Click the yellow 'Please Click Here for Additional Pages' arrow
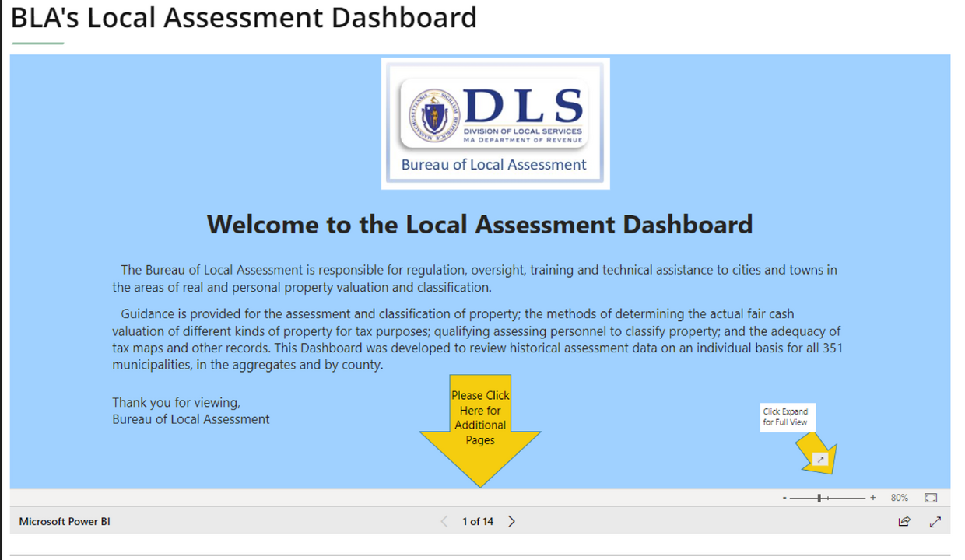The height and width of the screenshot is (560, 965). [x=480, y=430]
